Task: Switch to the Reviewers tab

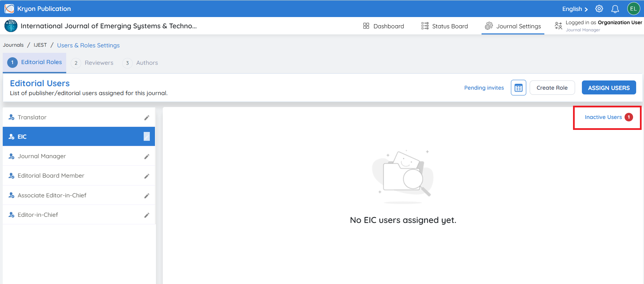Action: point(92,63)
